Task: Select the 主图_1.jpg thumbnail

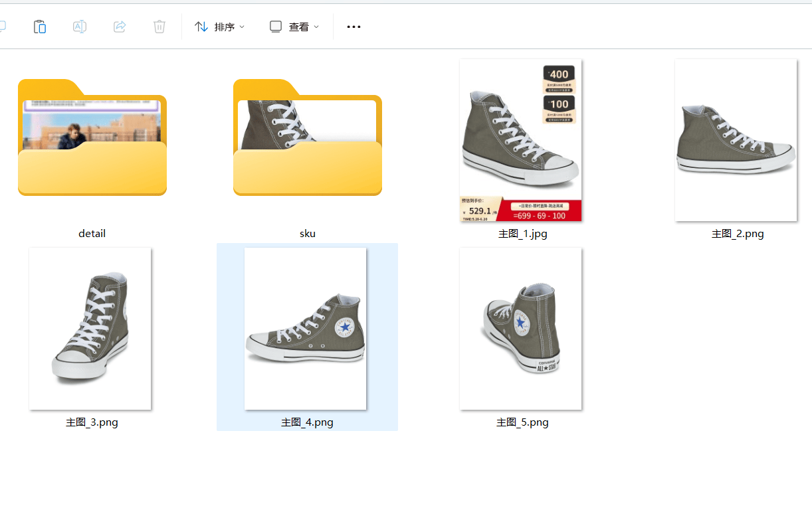Action: (521, 140)
